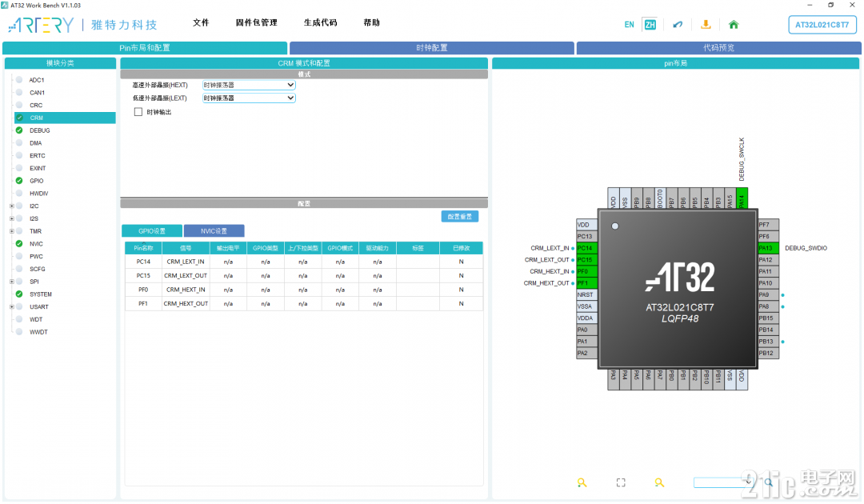Select the CRM_HEXT_OUT table cell
Viewport: 864px width, 504px height.
pos(186,304)
